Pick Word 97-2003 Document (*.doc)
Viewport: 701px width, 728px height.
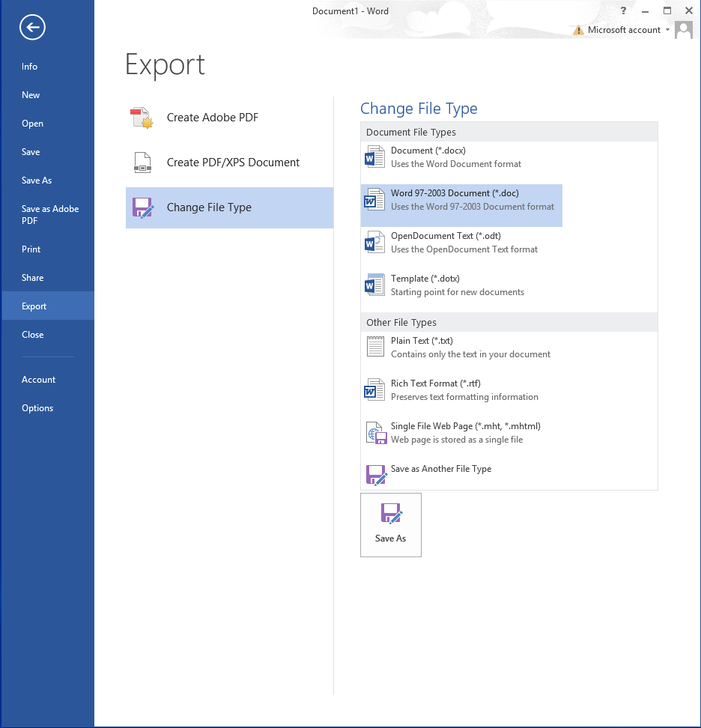point(461,206)
